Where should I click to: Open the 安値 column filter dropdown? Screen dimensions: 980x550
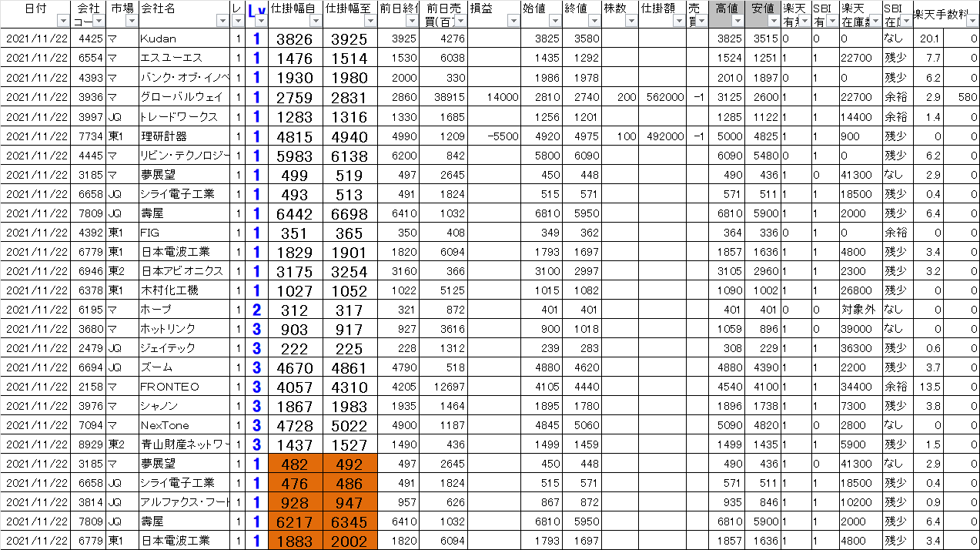(x=774, y=22)
